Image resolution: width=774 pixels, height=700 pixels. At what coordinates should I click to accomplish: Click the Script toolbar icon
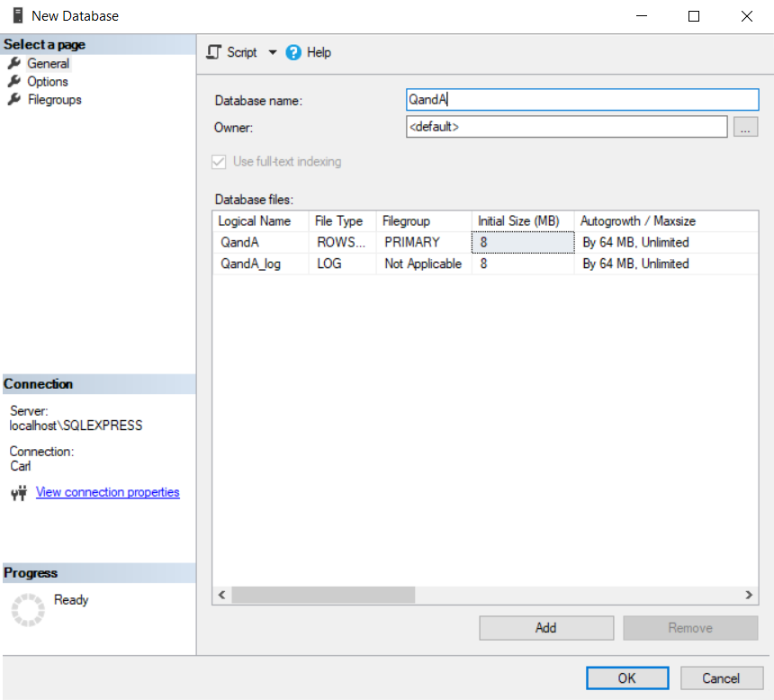coord(214,52)
